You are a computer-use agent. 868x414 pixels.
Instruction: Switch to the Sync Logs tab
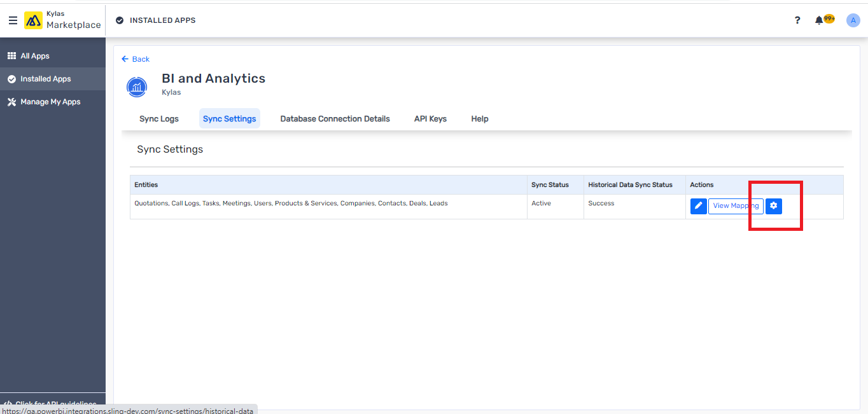[x=159, y=119]
